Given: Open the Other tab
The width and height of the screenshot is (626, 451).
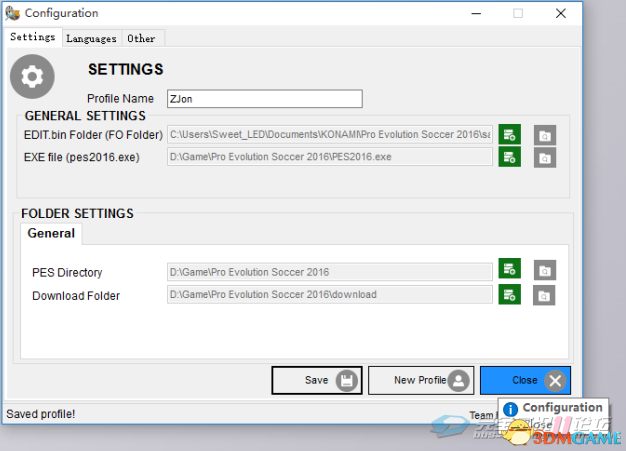Looking at the screenshot, I should tap(141, 39).
